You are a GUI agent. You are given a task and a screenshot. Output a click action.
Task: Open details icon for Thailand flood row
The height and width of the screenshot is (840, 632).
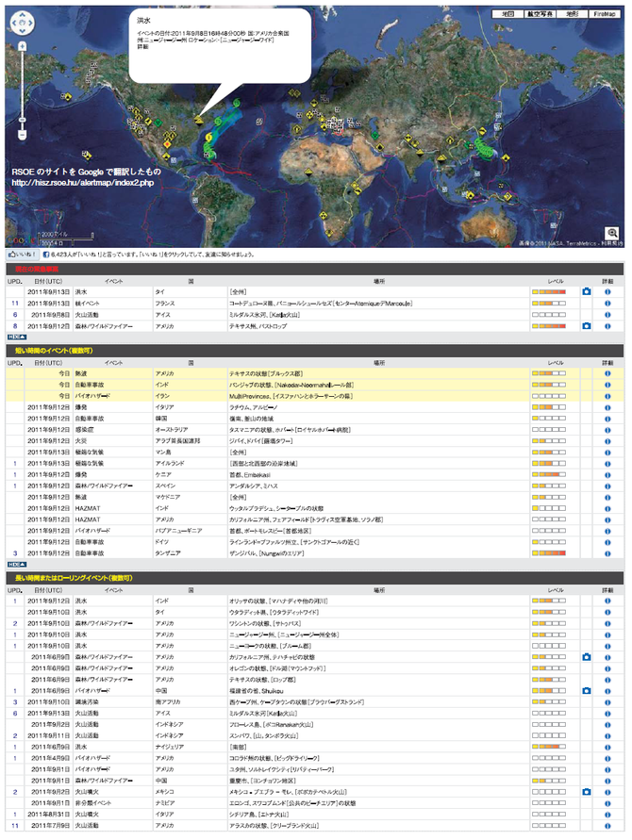click(607, 292)
